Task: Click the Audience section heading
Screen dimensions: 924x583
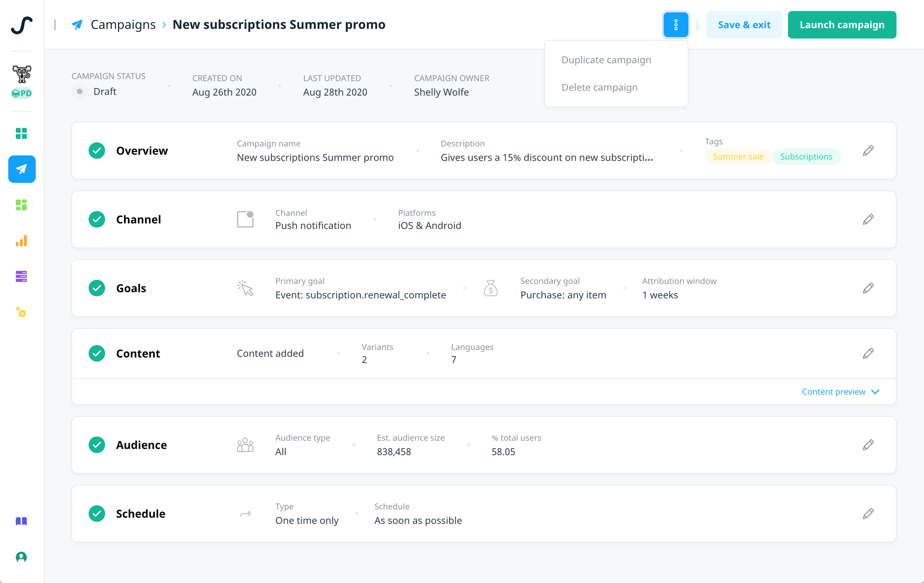Action: (x=142, y=445)
